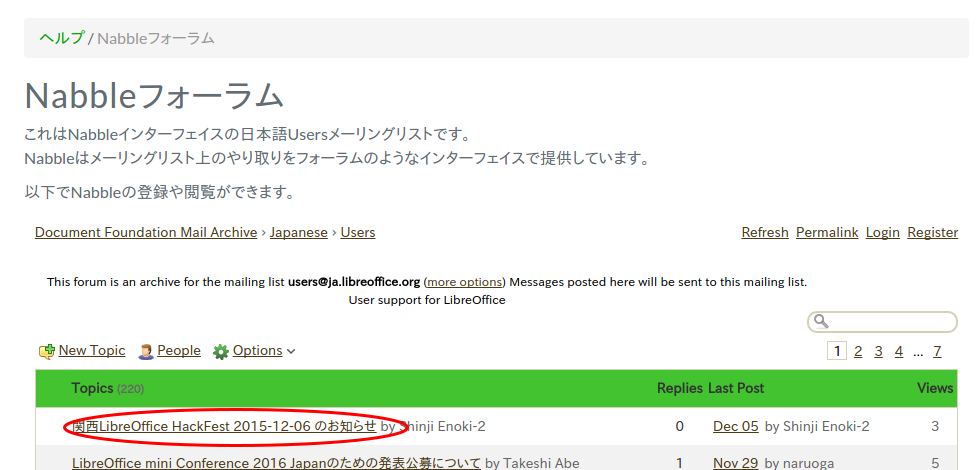The image size is (980, 470).
Task: Open Nov 29 last post link
Action: coord(736,463)
